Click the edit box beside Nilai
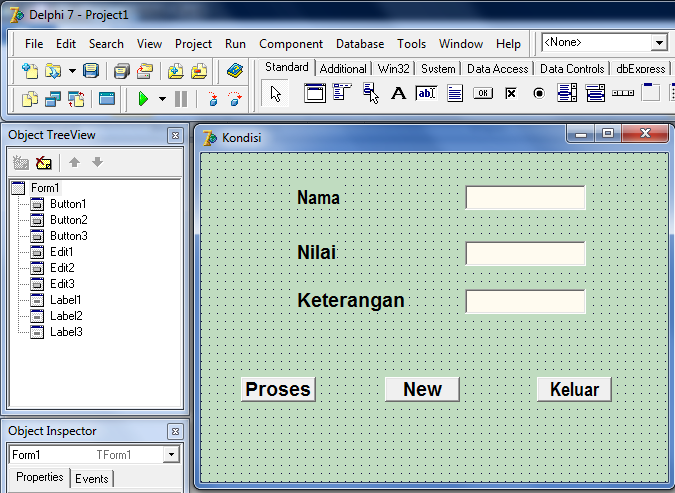The width and height of the screenshot is (675, 493). [x=525, y=253]
